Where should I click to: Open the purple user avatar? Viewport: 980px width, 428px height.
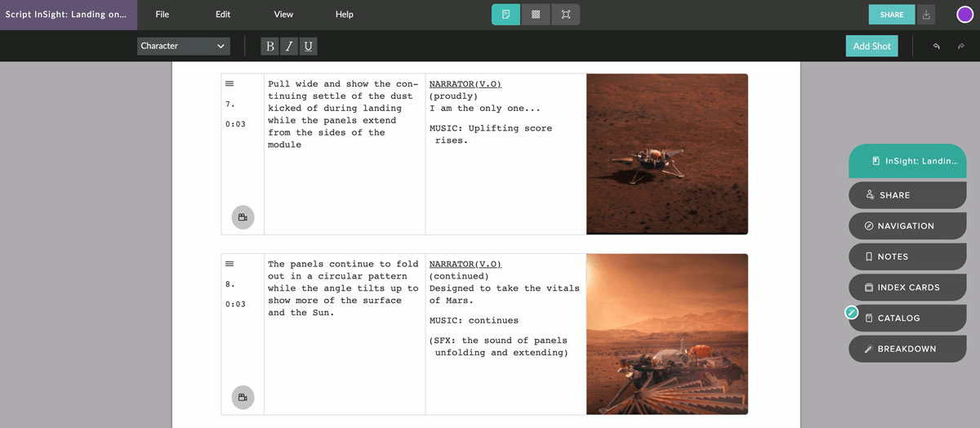click(x=964, y=15)
